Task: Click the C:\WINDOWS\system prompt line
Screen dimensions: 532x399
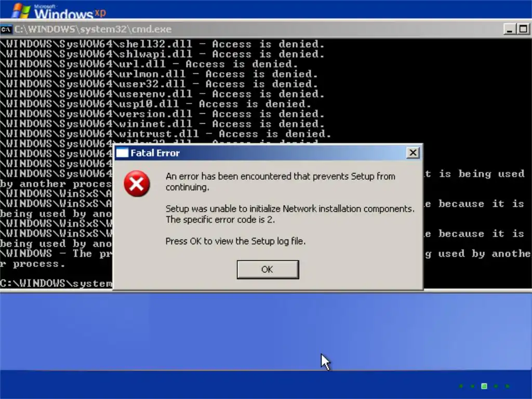Action: (56, 284)
